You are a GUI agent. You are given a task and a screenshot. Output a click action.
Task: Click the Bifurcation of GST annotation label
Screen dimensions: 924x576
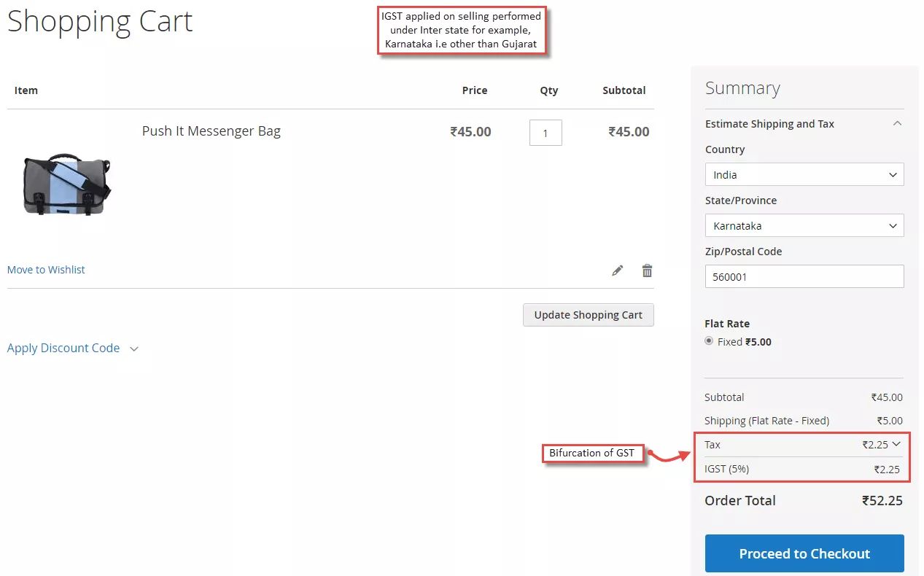pyautogui.click(x=592, y=453)
